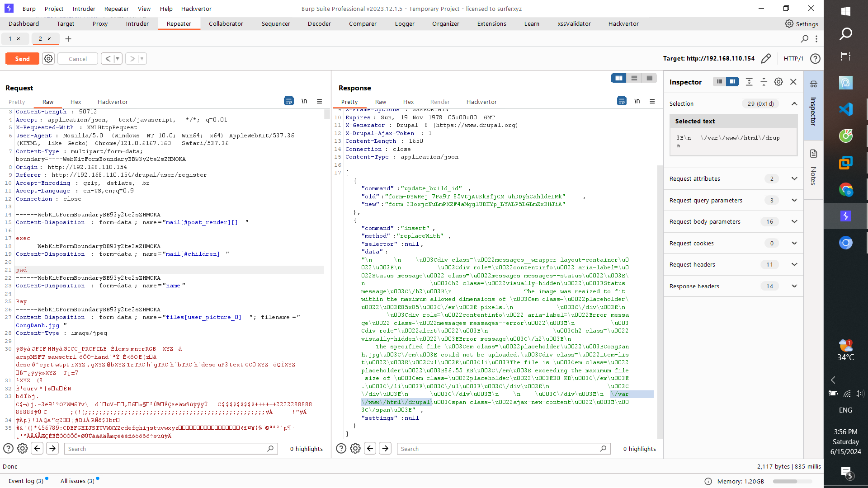Dock Inspector panel to the left layout
Screen dimensions: 868x488
719,82
